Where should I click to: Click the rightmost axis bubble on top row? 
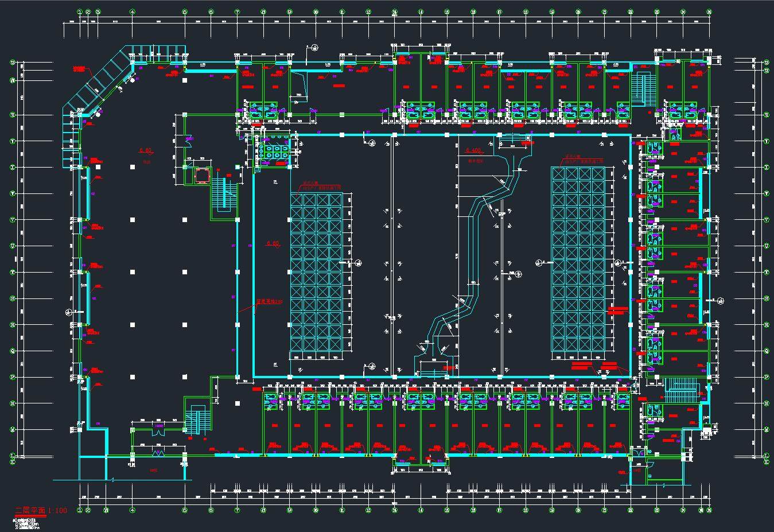709,11
